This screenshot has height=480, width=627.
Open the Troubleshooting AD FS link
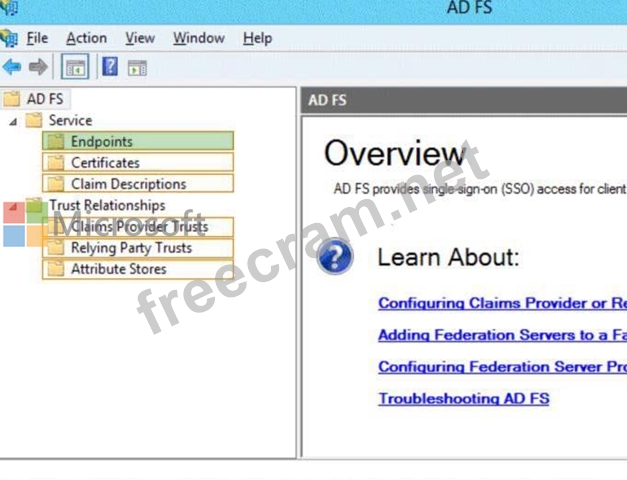tap(464, 398)
